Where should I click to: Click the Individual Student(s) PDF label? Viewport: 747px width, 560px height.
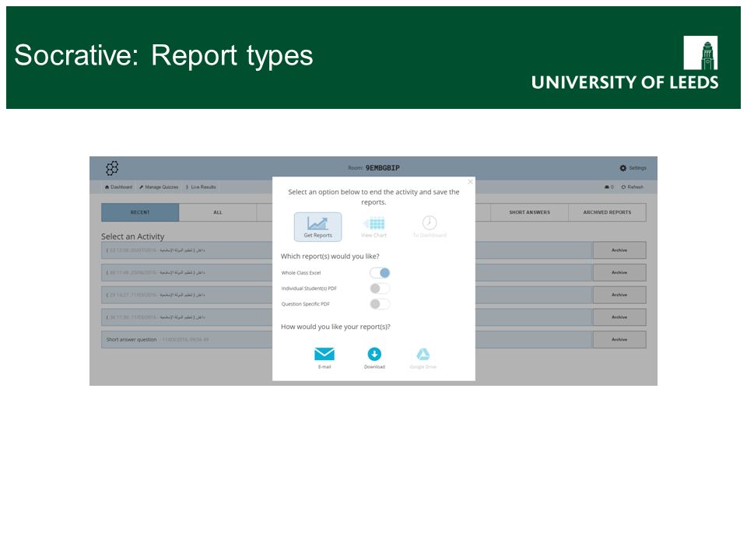pyautogui.click(x=309, y=289)
